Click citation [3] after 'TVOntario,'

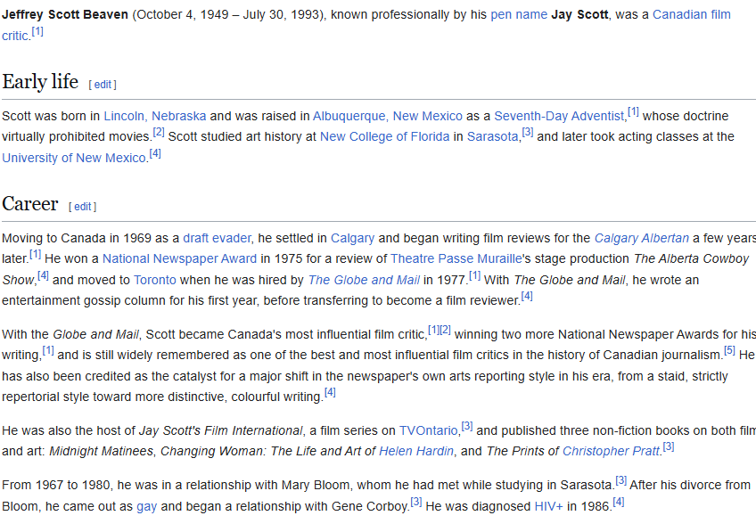click(467, 427)
